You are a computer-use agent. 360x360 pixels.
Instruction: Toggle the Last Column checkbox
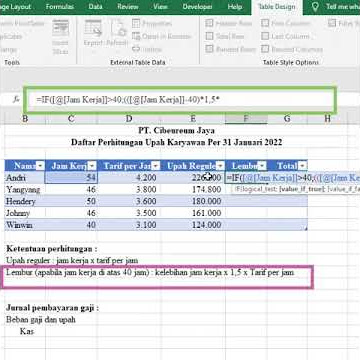(x=265, y=36)
